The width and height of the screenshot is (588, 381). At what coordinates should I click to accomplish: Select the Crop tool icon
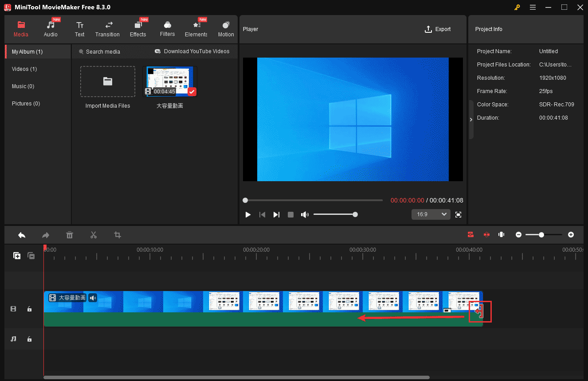pos(118,235)
